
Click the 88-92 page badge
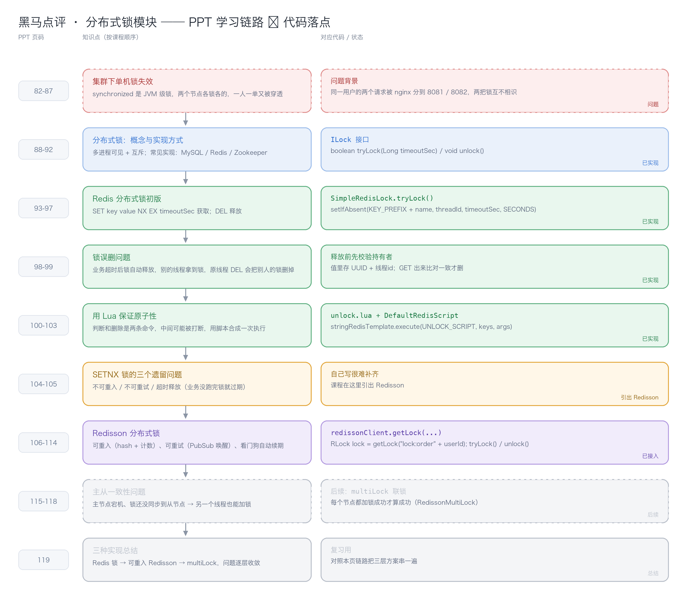click(44, 149)
